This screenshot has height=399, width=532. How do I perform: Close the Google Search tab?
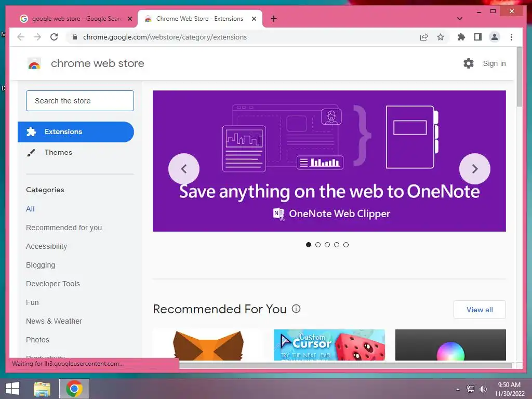(x=129, y=19)
